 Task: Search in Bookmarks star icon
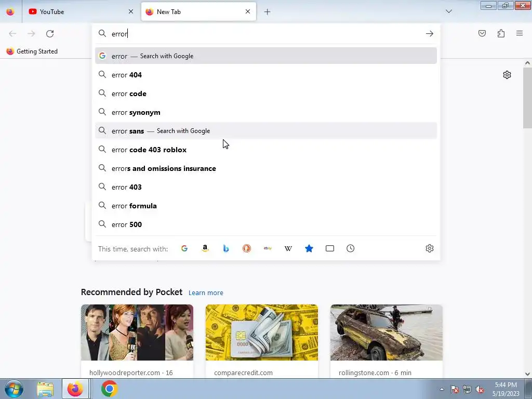click(x=309, y=248)
